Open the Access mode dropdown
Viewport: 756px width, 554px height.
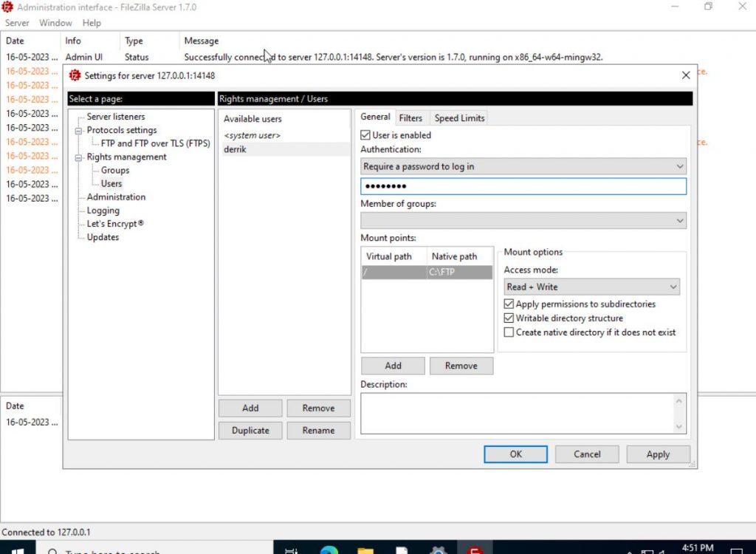click(x=591, y=287)
